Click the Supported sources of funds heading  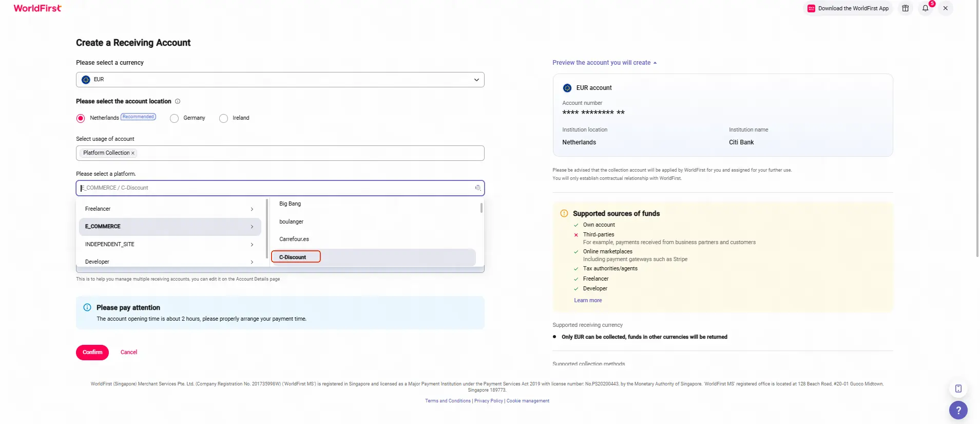[616, 214]
